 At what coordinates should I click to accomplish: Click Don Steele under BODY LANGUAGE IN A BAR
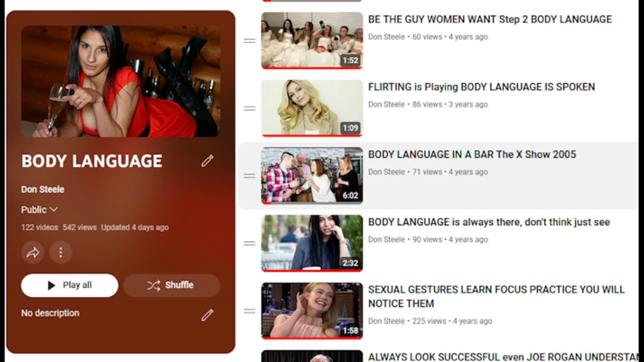(x=386, y=172)
